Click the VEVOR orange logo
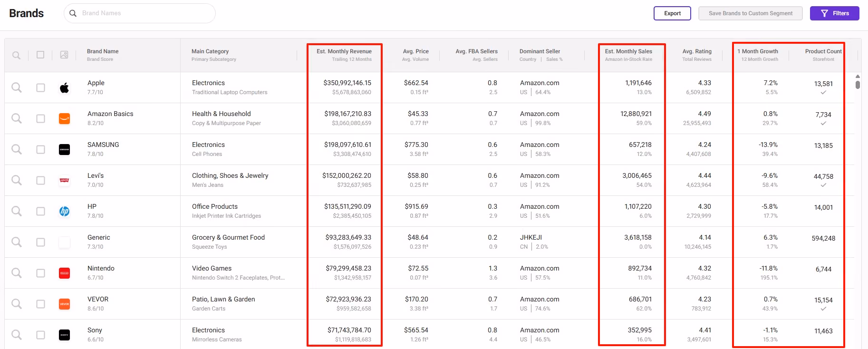This screenshot has width=868, height=349. pyautogui.click(x=64, y=304)
